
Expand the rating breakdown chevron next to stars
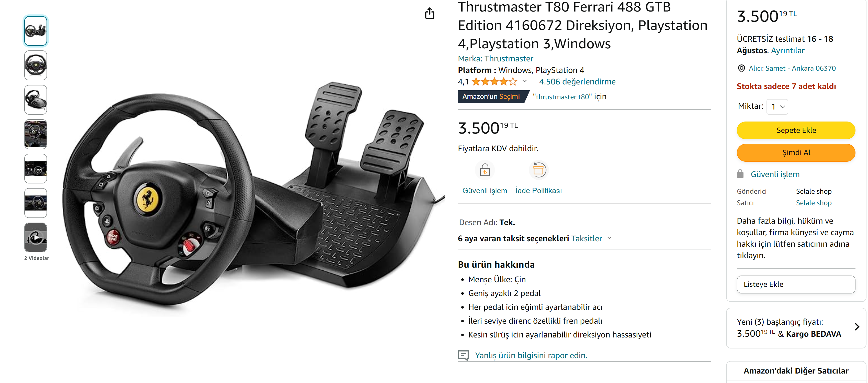point(525,81)
